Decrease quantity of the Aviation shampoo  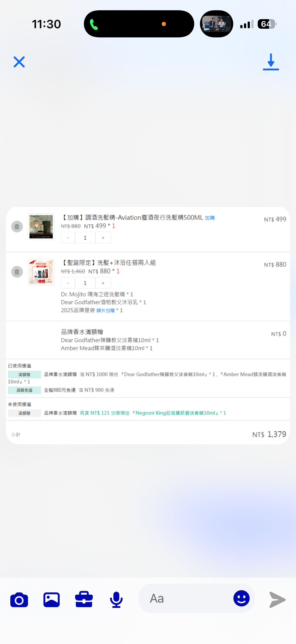(x=68, y=238)
